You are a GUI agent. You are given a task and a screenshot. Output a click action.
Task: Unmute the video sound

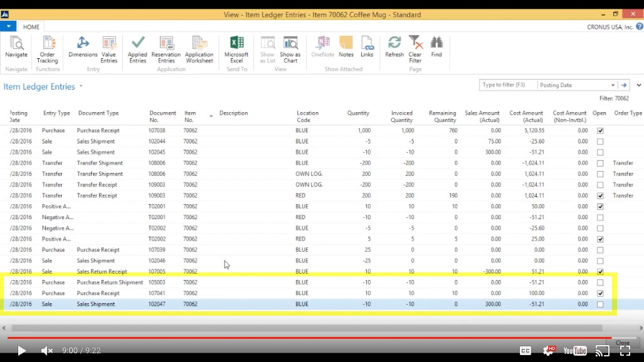tap(47, 351)
